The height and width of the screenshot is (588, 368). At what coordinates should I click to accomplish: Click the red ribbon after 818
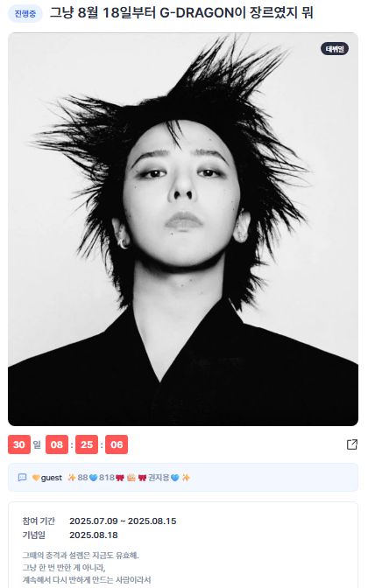pos(120,478)
